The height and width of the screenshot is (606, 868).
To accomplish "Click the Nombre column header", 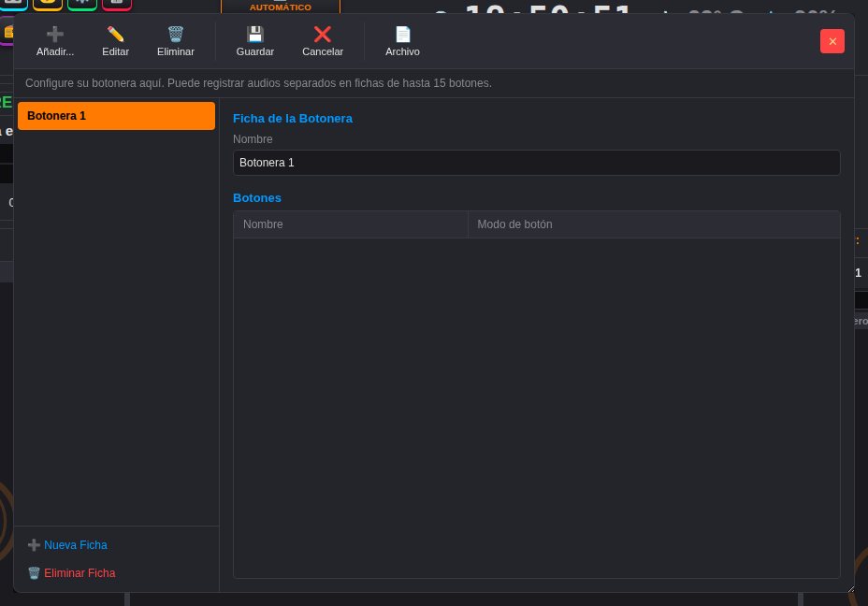I will pos(351,224).
